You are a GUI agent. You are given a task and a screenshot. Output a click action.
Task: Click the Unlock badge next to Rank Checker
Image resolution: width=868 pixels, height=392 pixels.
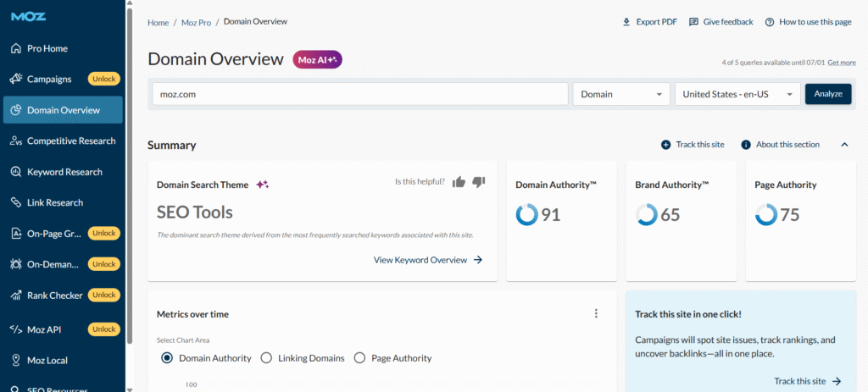[104, 295]
